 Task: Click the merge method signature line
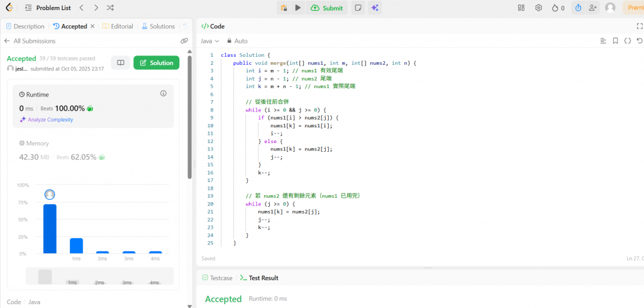[325, 63]
